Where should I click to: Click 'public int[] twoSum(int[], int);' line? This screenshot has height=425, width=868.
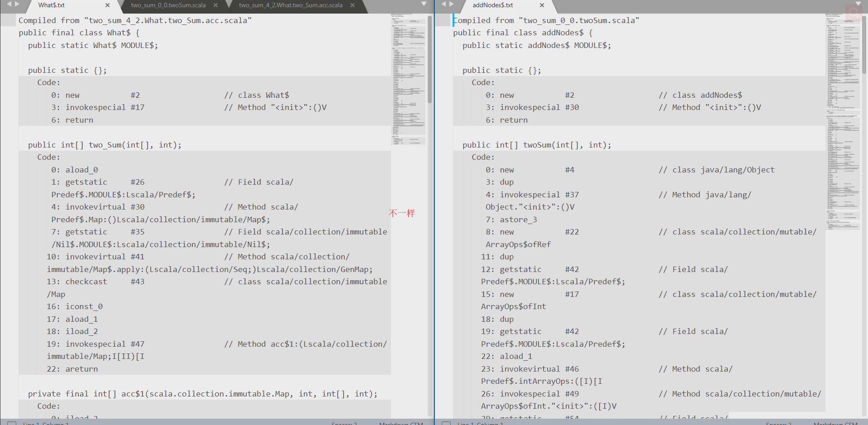537,145
